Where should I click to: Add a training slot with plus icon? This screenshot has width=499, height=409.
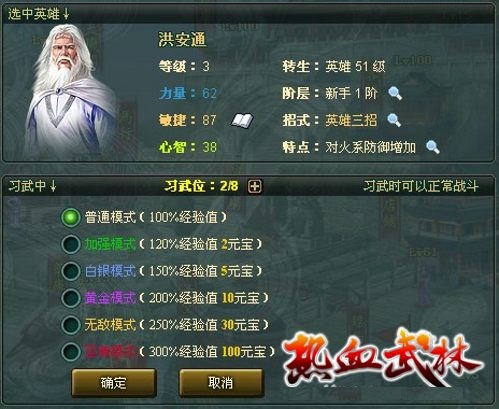[255, 186]
